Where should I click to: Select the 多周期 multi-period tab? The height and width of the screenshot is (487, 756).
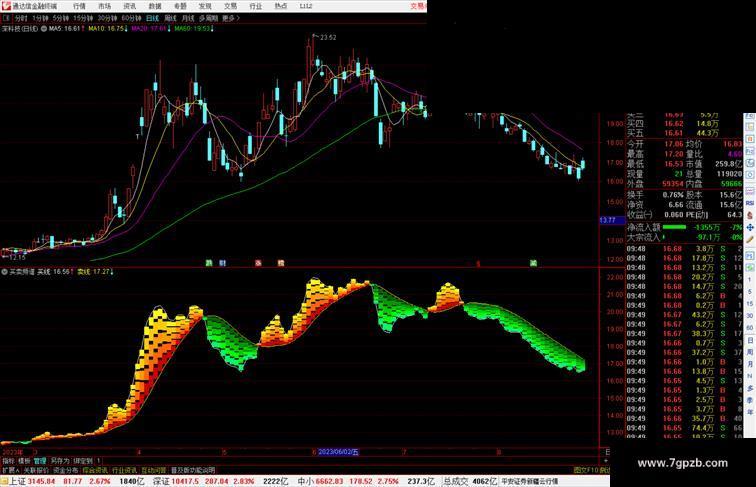[x=208, y=18]
